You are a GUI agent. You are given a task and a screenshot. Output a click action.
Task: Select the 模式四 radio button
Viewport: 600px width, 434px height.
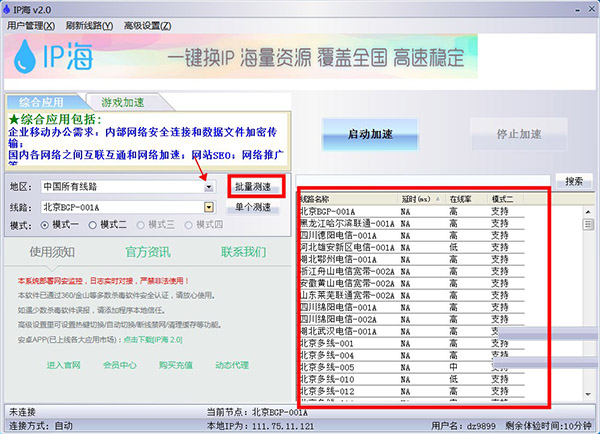(x=188, y=225)
